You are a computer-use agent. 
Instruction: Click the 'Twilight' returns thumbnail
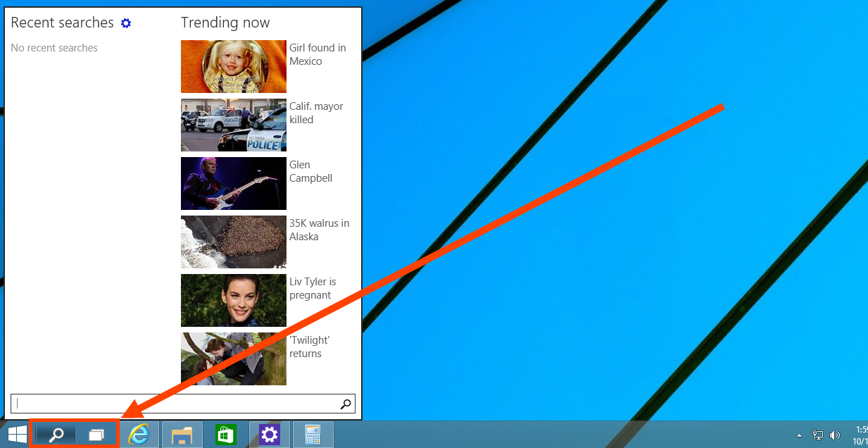coord(233,359)
